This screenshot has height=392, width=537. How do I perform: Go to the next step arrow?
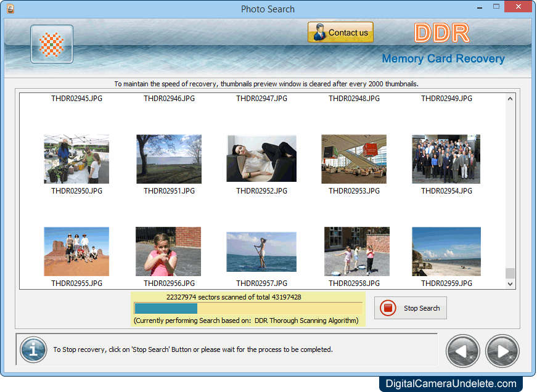click(x=502, y=351)
